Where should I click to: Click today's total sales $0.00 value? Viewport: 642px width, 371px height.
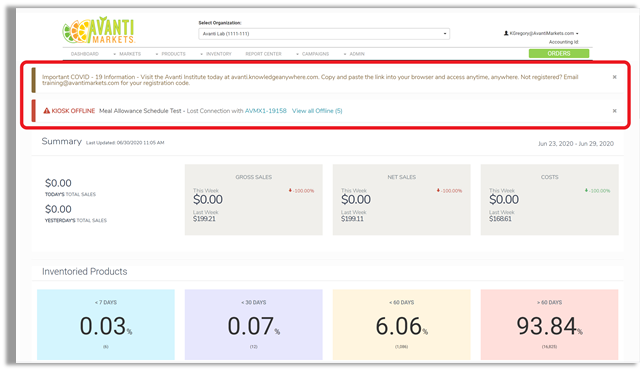[x=58, y=183]
